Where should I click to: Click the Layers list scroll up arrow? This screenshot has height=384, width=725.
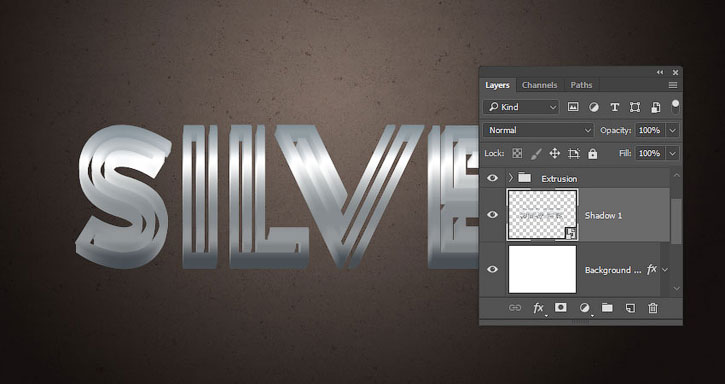pos(676,175)
